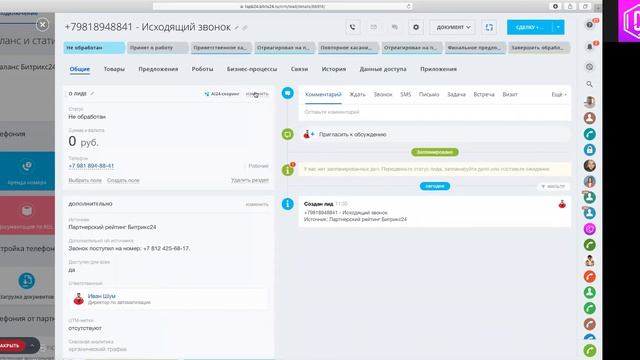Screen dimensions: 640x360
Task: Click the blue lock icon in sidebar
Action: coord(589,150)
